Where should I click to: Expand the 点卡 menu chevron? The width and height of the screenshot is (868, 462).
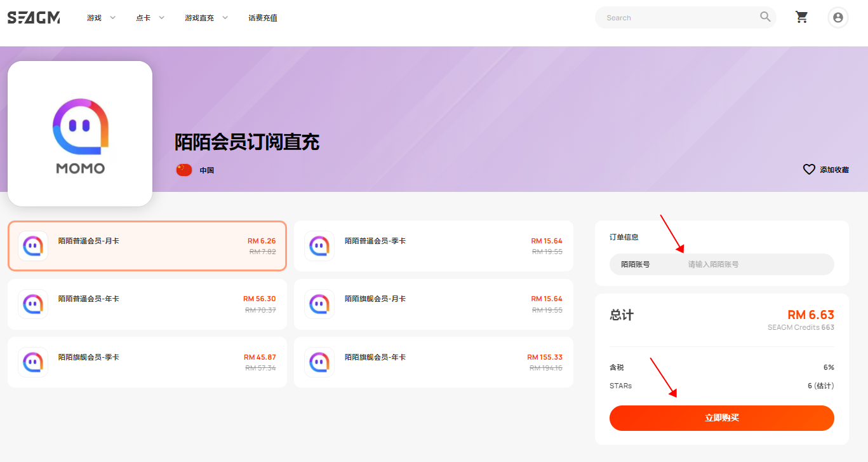pos(162,18)
